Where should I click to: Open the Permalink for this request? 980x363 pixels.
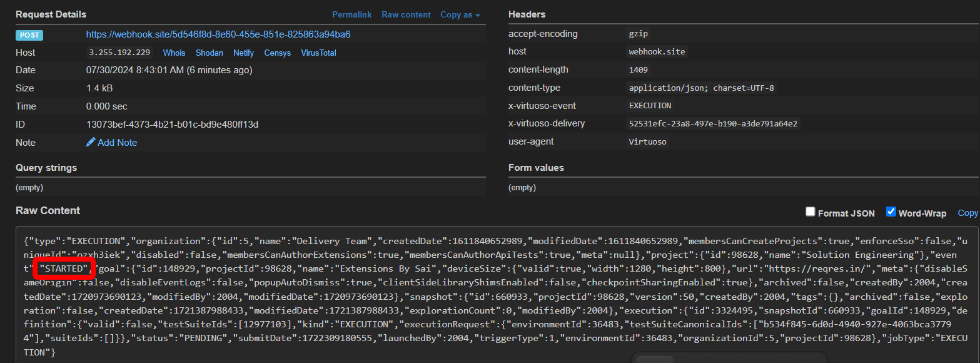tap(351, 14)
